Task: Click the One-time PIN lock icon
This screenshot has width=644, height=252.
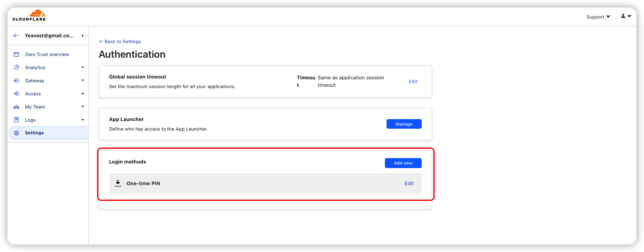Action: pyautogui.click(x=118, y=183)
